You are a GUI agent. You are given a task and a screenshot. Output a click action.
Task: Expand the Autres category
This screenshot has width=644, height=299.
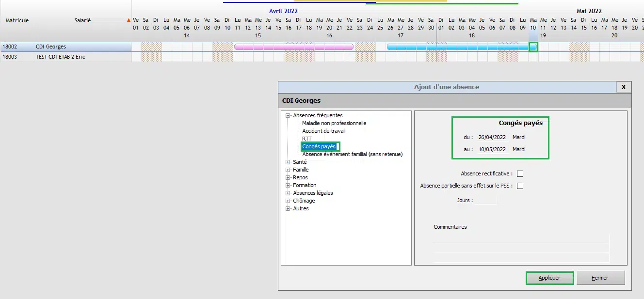pyautogui.click(x=288, y=208)
